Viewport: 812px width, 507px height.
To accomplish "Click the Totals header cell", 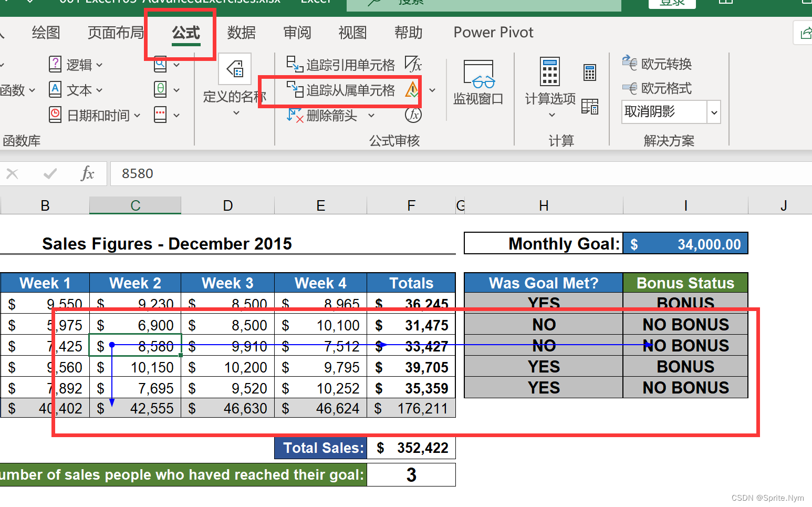I will (411, 283).
